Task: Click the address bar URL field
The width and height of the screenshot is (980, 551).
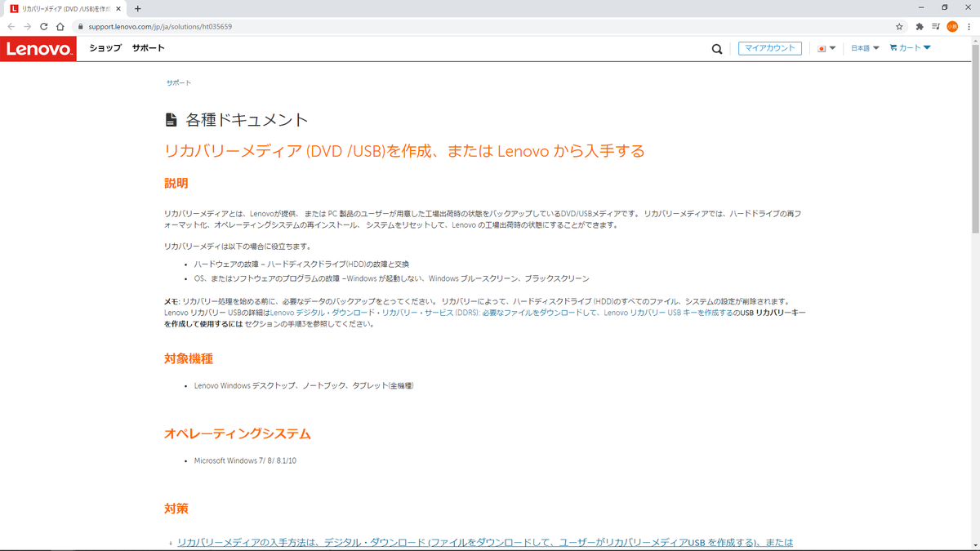Action: [x=482, y=26]
